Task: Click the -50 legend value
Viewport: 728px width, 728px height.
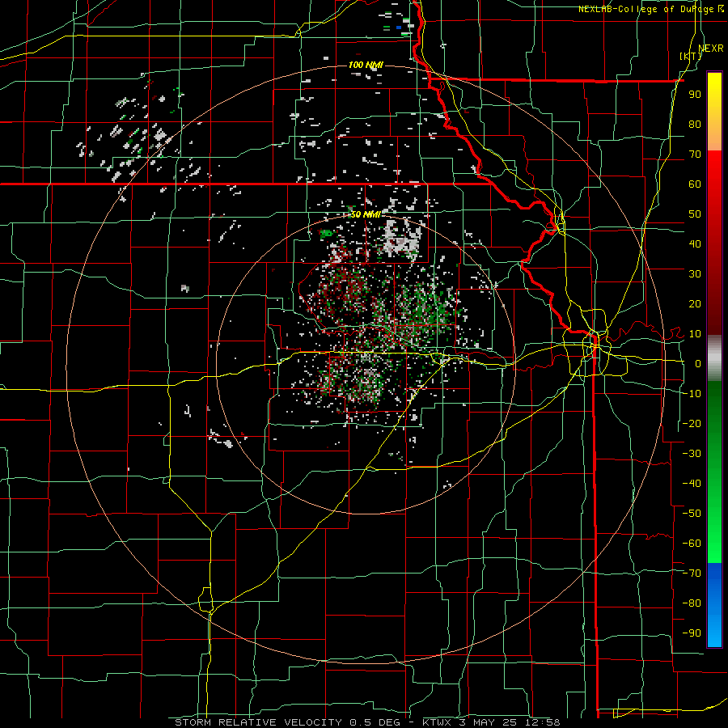Action: click(692, 514)
